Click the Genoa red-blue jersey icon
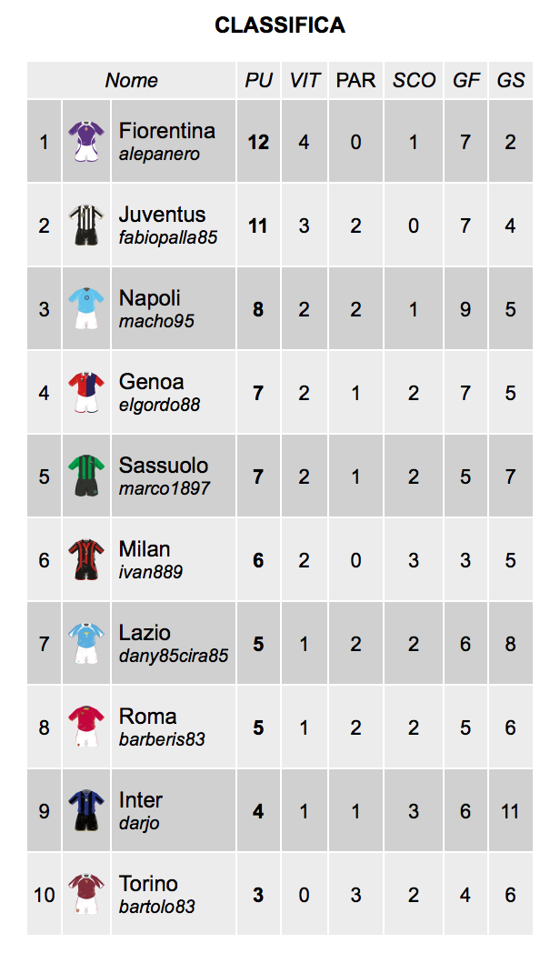The image size is (560, 953). [85, 393]
